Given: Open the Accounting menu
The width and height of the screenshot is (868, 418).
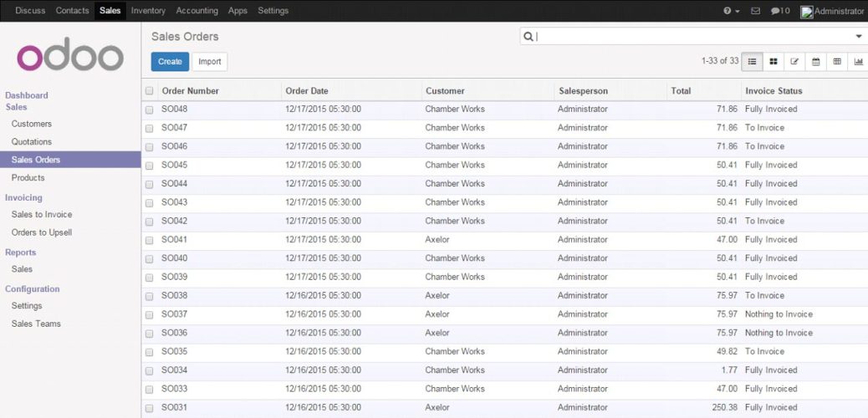Looking at the screenshot, I should (197, 11).
